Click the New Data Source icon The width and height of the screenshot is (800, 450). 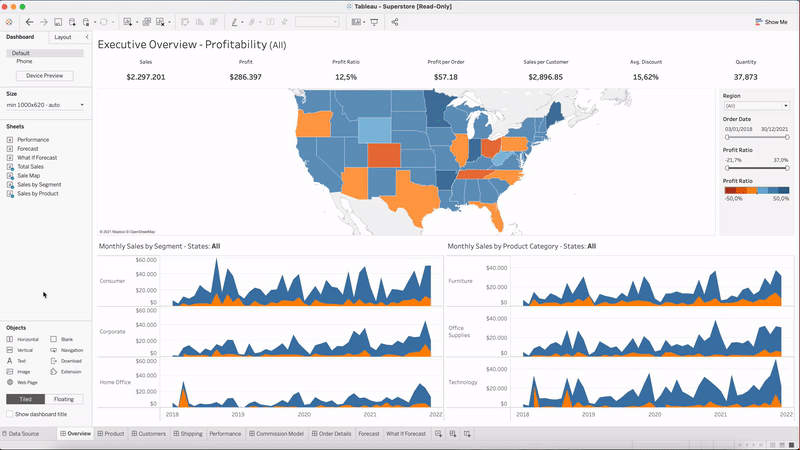pos(72,22)
